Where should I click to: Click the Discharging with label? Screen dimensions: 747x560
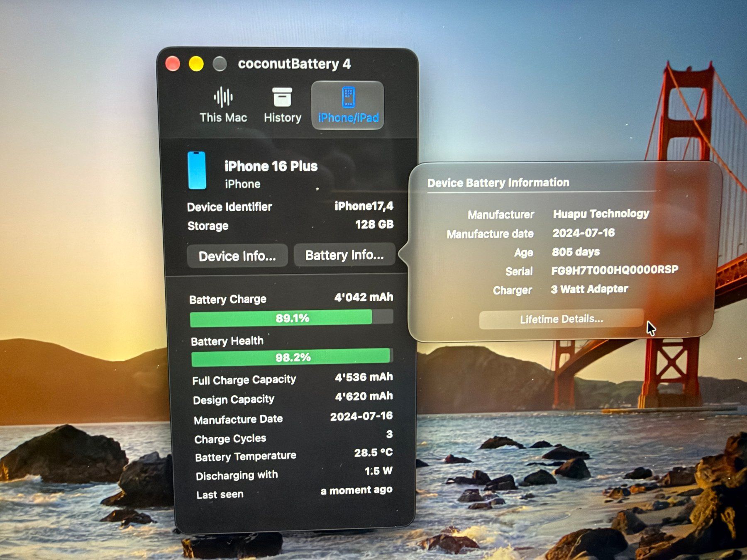coord(237,475)
